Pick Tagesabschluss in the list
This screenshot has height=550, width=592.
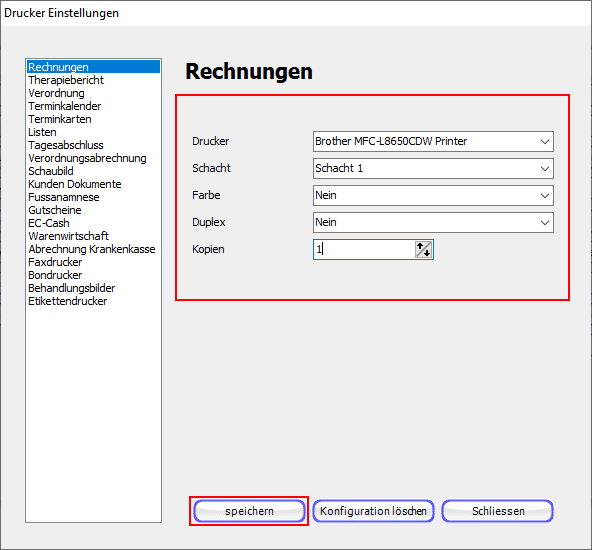click(x=66, y=145)
